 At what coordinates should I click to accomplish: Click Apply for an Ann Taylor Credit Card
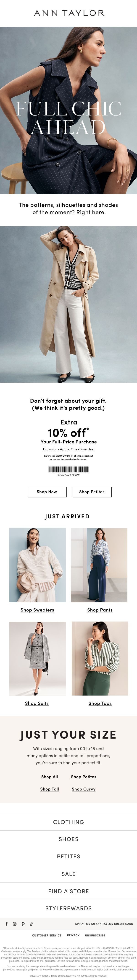pos(104,924)
